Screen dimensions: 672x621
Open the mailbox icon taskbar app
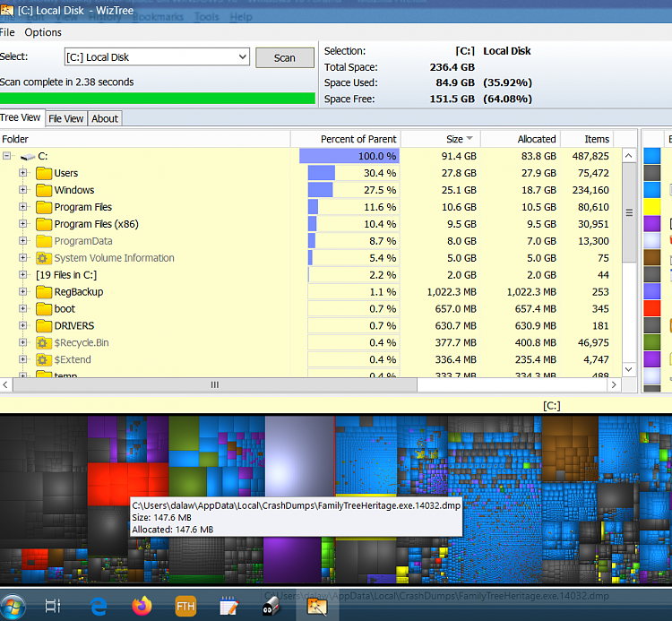coord(271,606)
